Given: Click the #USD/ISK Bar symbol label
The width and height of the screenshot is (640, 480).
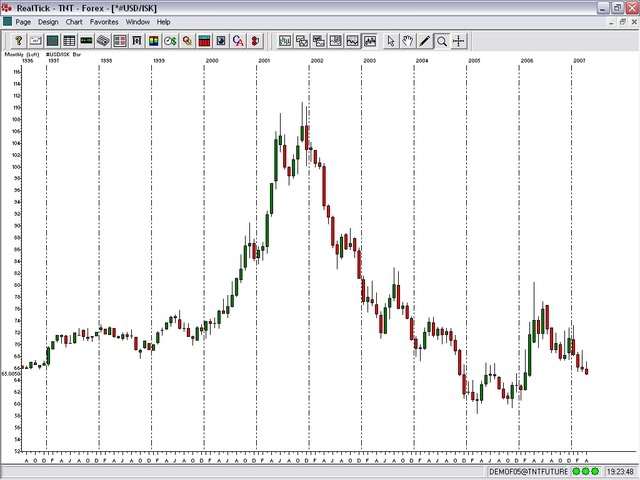Looking at the screenshot, I should (63, 54).
